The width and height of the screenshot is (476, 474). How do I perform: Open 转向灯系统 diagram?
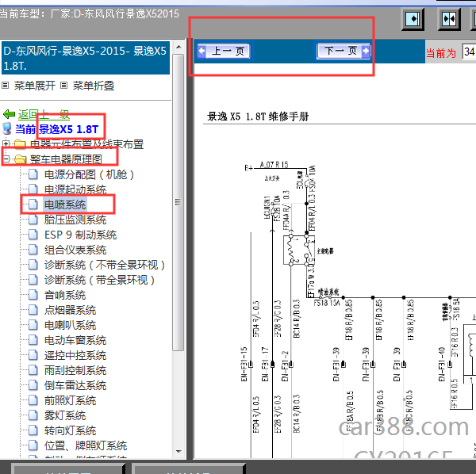70,430
